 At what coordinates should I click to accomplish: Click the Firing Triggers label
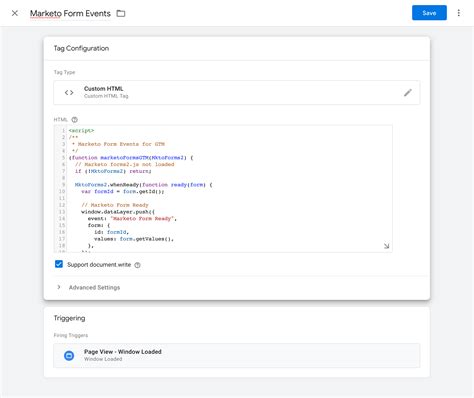coord(71,335)
